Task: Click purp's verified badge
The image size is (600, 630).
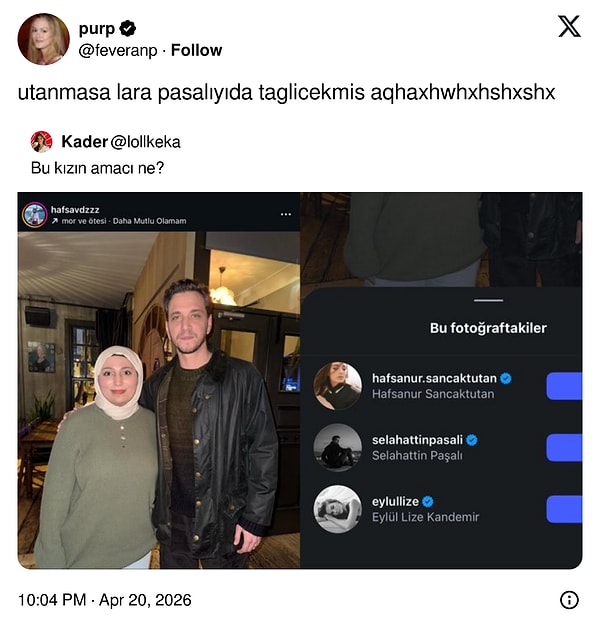Action: (x=128, y=29)
